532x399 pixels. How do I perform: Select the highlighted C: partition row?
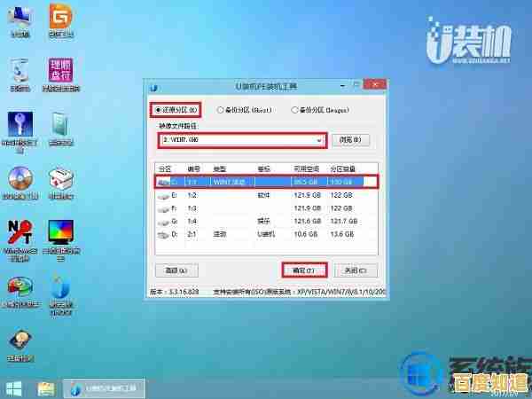[x=266, y=182]
